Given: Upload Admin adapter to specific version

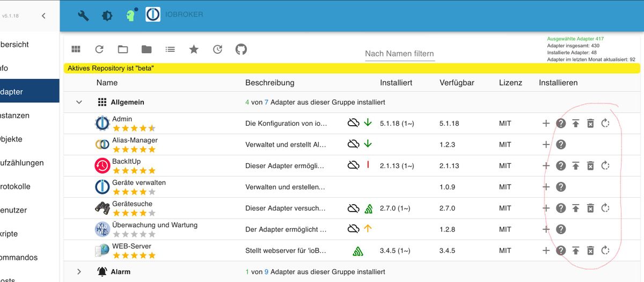Looking at the screenshot, I should point(575,123).
